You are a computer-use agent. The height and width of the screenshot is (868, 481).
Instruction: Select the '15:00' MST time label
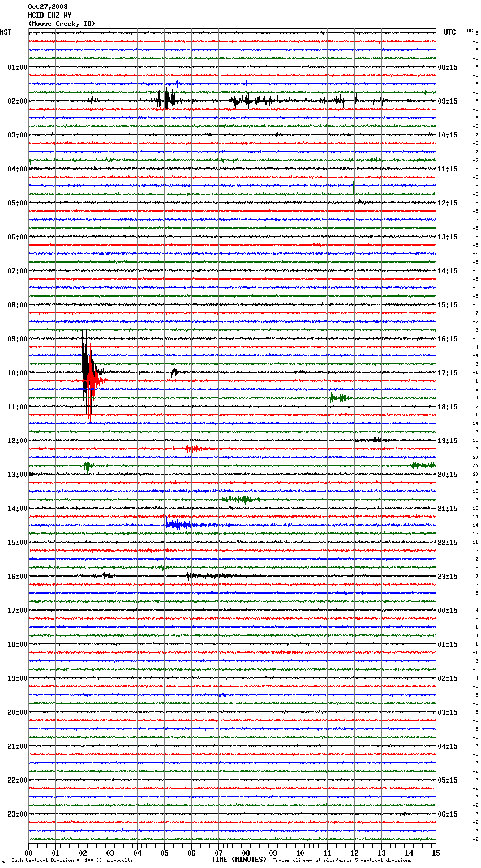[x=18, y=543]
